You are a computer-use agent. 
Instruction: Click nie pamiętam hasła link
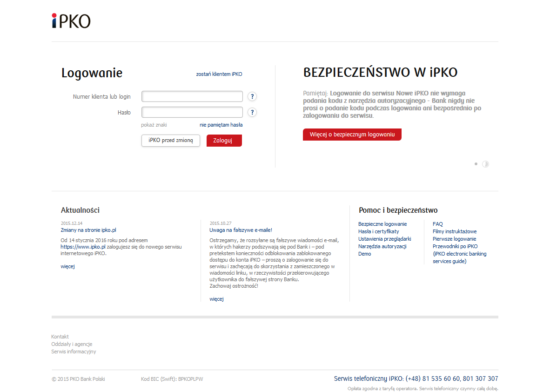click(x=221, y=125)
